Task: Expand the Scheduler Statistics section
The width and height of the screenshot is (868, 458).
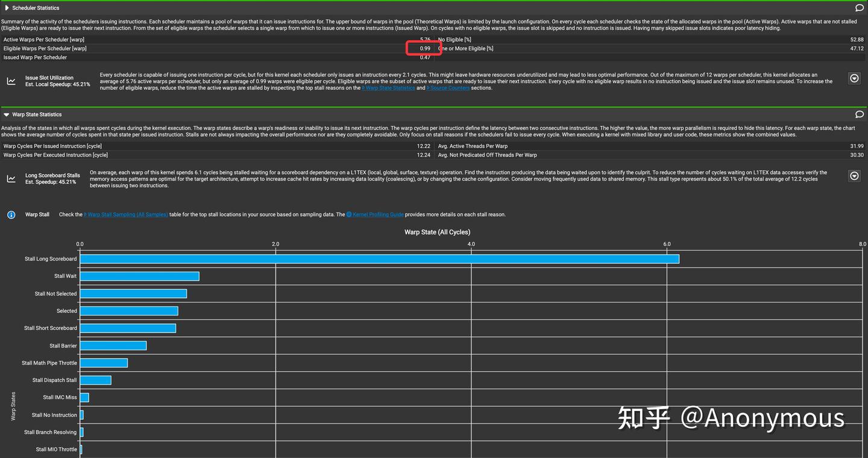Action: tap(6, 7)
